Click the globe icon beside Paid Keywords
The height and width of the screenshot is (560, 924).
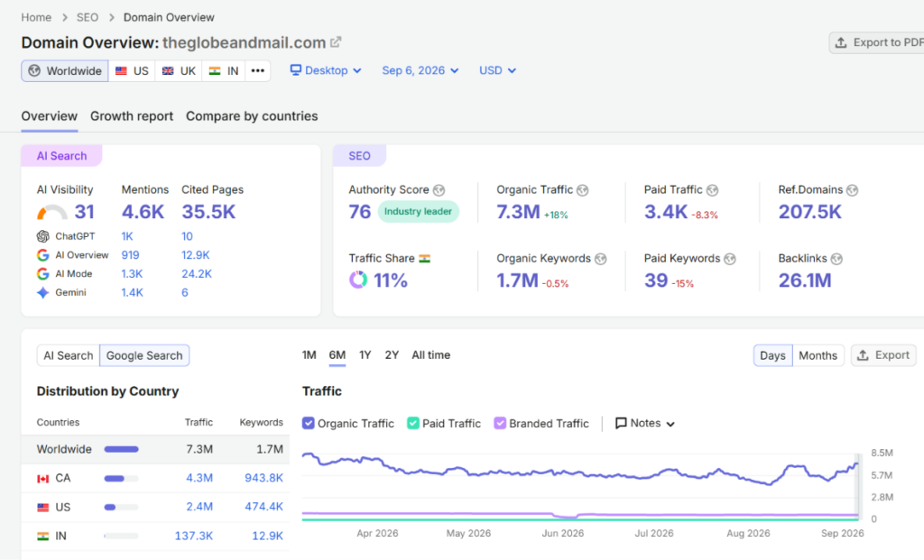729,259
